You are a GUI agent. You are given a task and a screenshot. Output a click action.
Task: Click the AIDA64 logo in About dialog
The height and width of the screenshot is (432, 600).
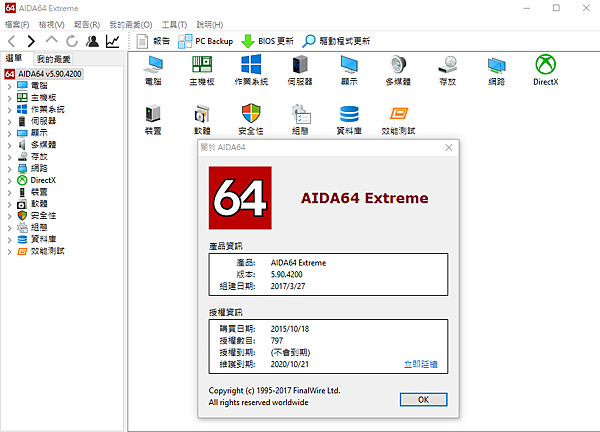(240, 198)
